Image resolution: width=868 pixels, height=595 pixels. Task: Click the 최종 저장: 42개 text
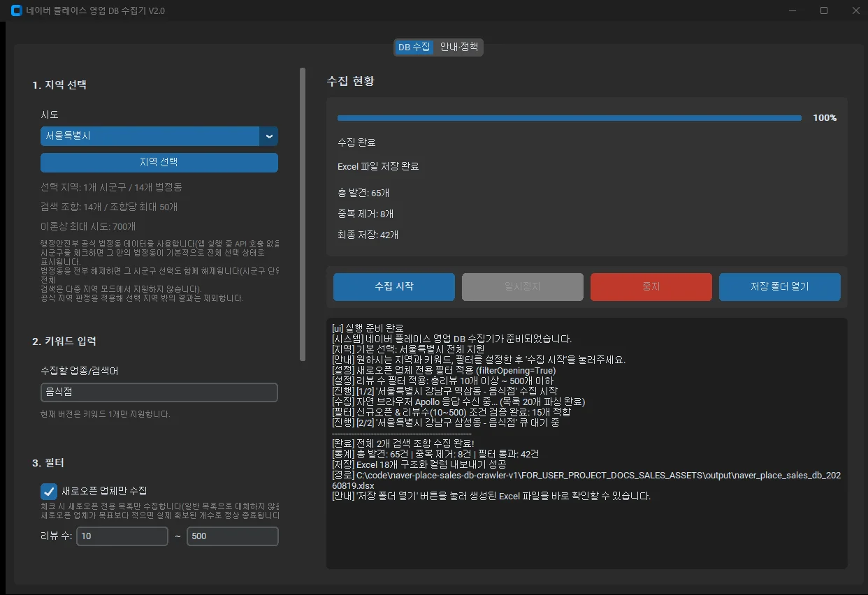pyautogui.click(x=368, y=235)
